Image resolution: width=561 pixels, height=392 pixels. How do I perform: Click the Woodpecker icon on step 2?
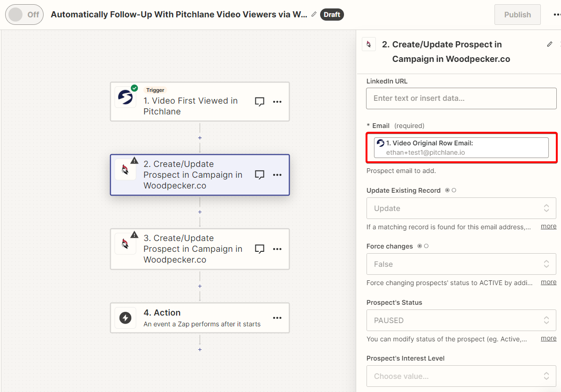[x=125, y=170]
